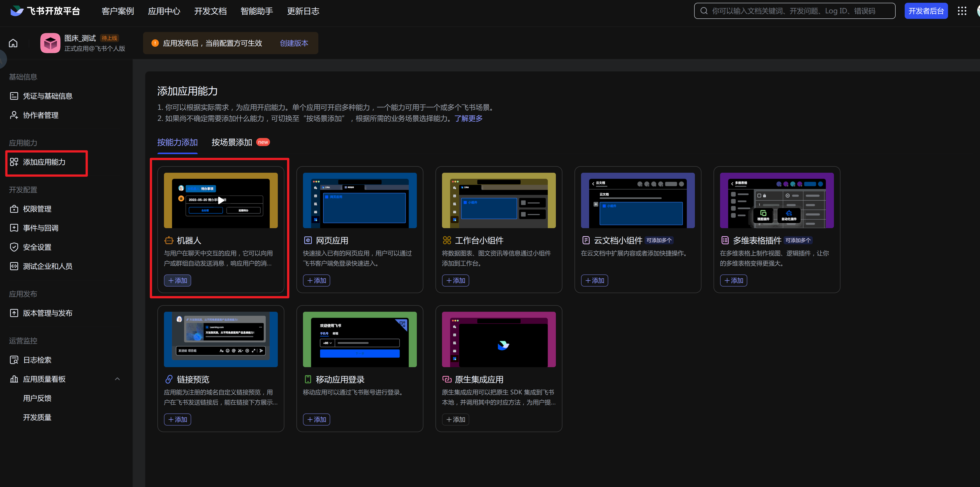The height and width of the screenshot is (487, 980).
Task: Click the 安全设置 shield icon
Action: pos(14,247)
